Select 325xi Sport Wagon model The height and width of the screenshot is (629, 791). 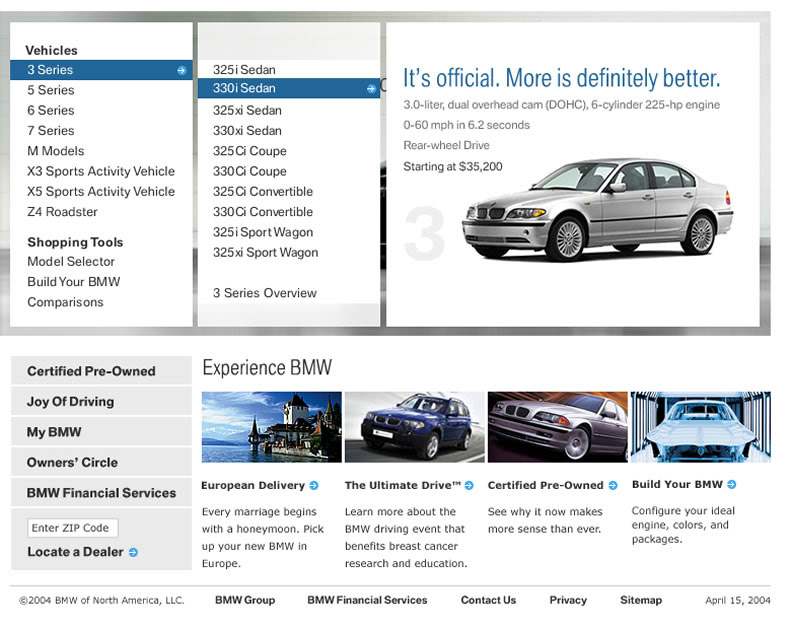(x=265, y=253)
